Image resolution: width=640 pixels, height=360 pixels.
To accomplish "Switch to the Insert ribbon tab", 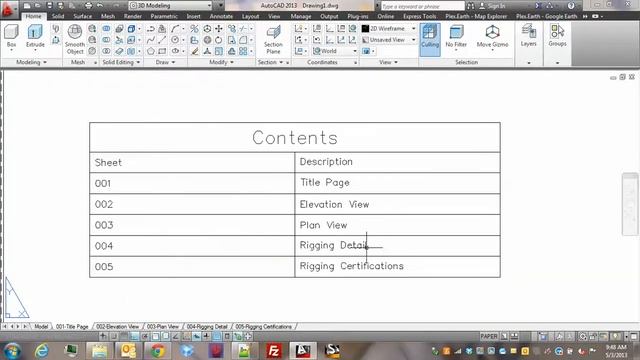I will pos(193,16).
